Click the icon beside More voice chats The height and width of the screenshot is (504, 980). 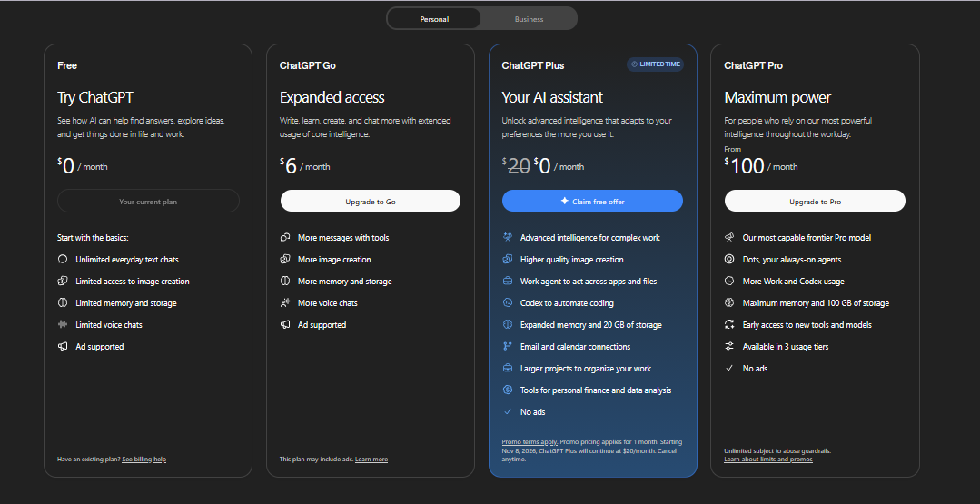point(285,303)
